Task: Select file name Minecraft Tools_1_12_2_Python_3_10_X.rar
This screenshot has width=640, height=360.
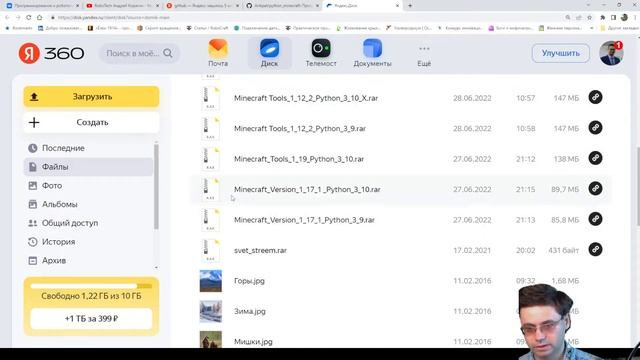Action: [306, 98]
